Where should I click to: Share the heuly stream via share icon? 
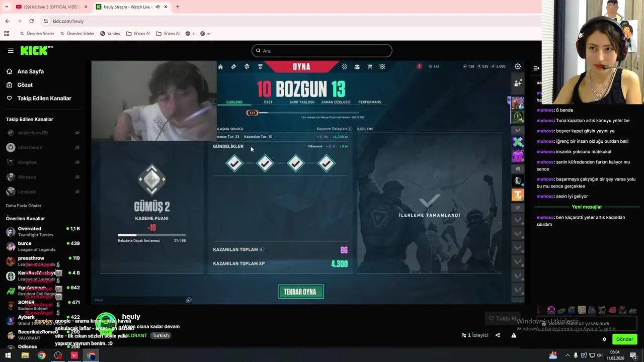click(x=498, y=335)
